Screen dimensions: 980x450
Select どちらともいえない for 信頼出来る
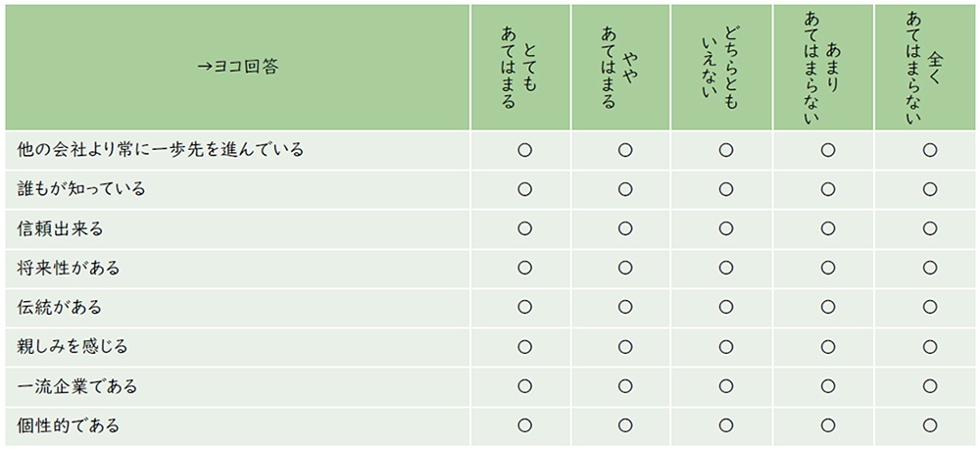(x=726, y=228)
